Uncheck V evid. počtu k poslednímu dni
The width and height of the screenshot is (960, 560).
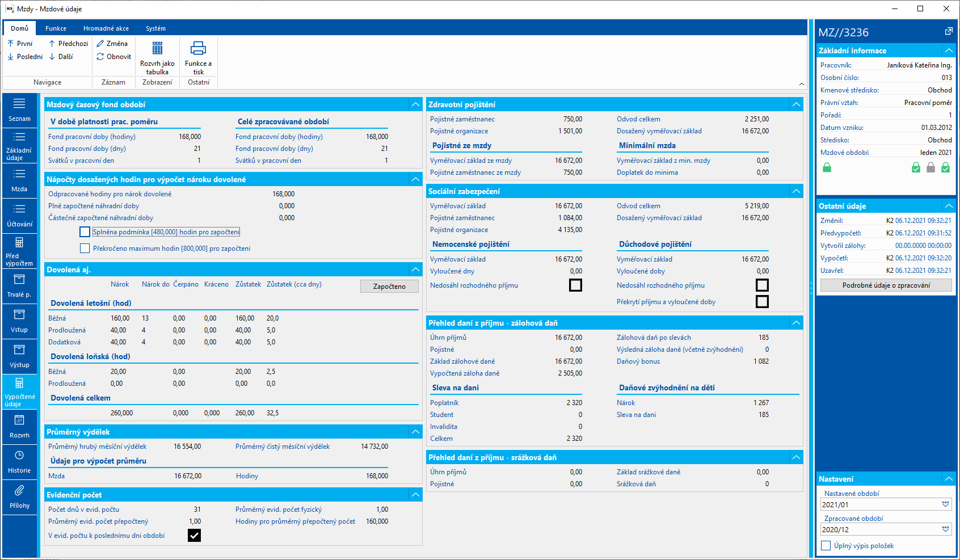click(x=194, y=535)
